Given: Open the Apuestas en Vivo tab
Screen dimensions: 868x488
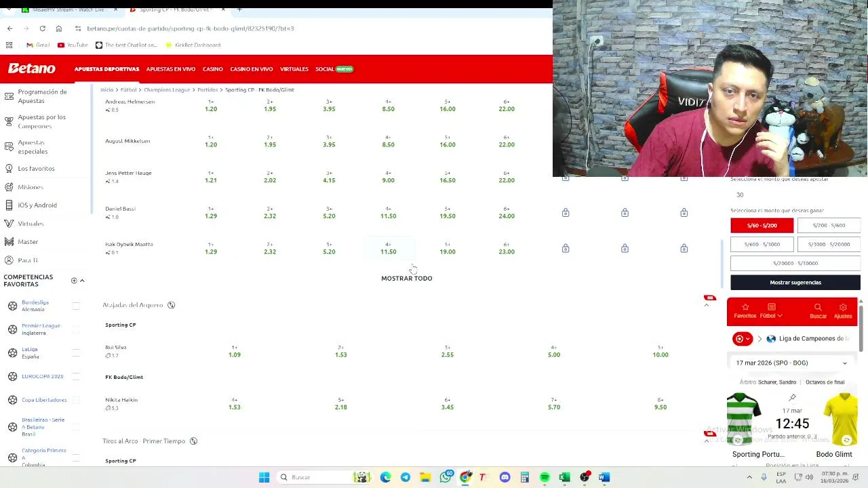Looking at the screenshot, I should (x=170, y=69).
